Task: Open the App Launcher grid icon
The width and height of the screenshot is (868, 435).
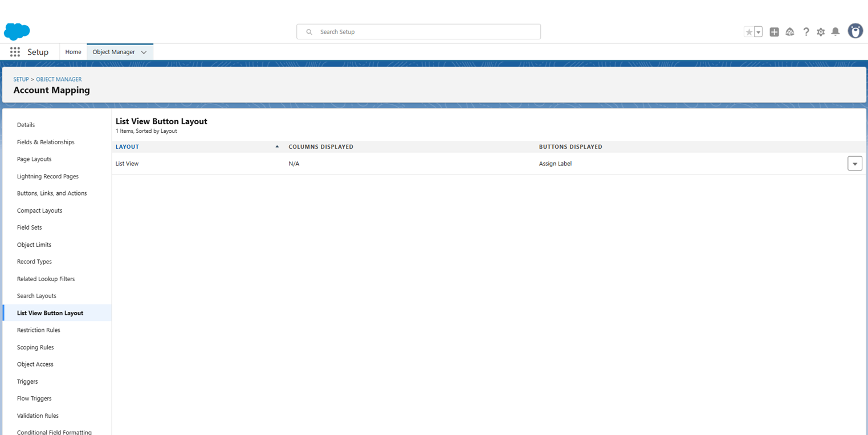Action: (15, 52)
